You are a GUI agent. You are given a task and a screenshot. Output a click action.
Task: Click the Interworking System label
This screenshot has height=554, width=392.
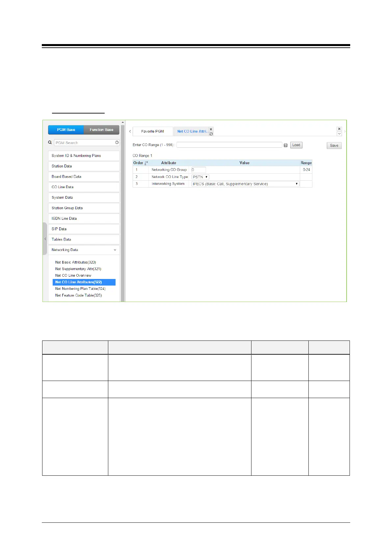[x=168, y=184]
